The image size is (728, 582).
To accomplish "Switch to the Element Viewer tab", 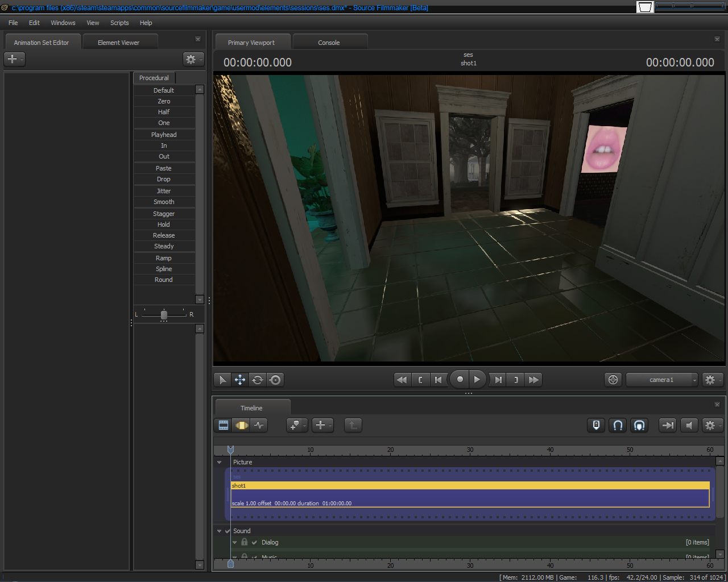I will [x=118, y=43].
